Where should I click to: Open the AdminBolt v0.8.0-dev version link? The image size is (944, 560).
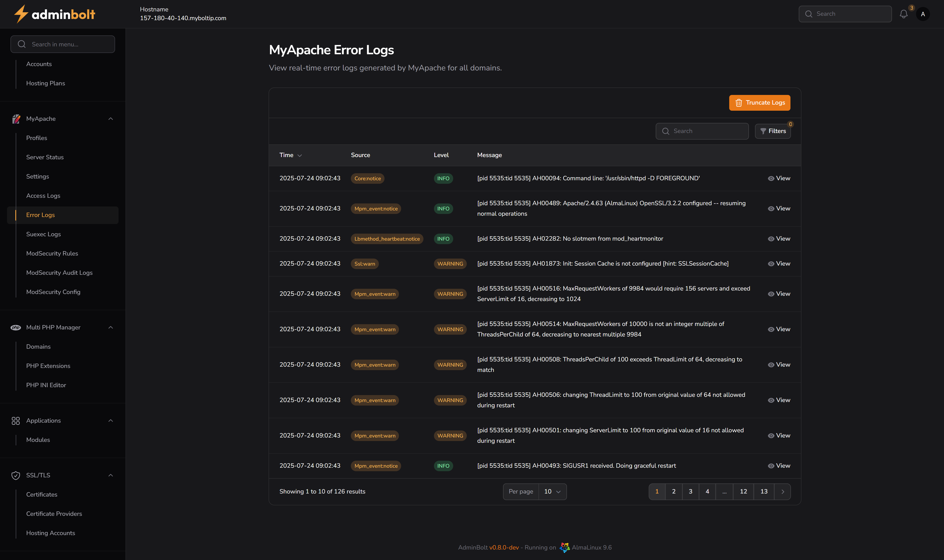[504, 547]
